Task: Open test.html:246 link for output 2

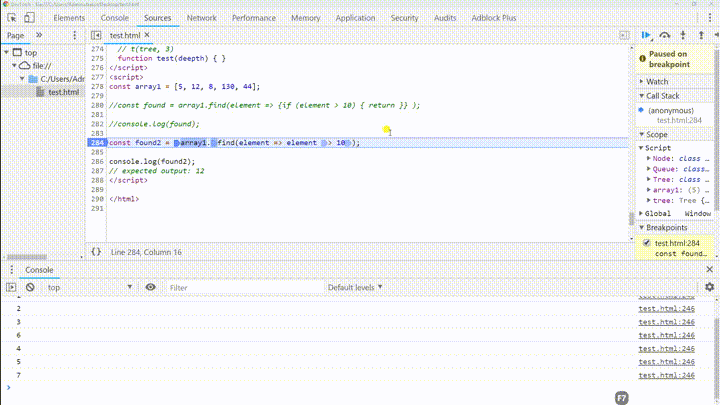Action: 666,309
